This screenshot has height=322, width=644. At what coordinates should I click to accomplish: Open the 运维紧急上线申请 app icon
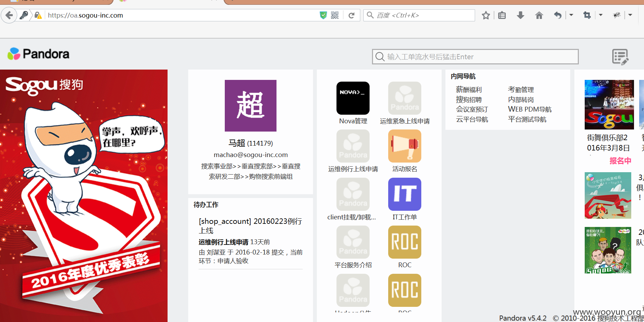click(x=405, y=98)
